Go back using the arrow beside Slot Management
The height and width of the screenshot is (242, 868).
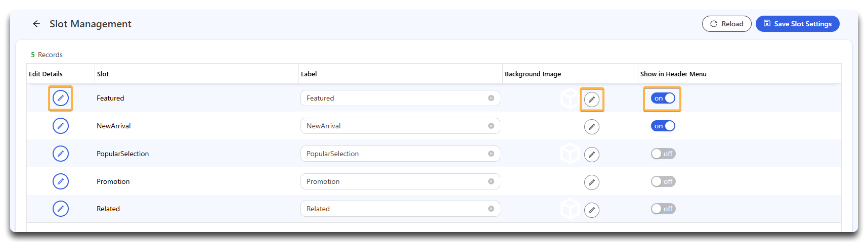pyautogui.click(x=36, y=24)
